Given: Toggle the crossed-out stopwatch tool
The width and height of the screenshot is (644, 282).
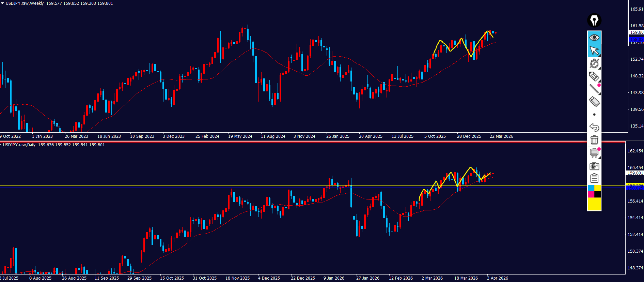Looking at the screenshot, I should point(594,63).
